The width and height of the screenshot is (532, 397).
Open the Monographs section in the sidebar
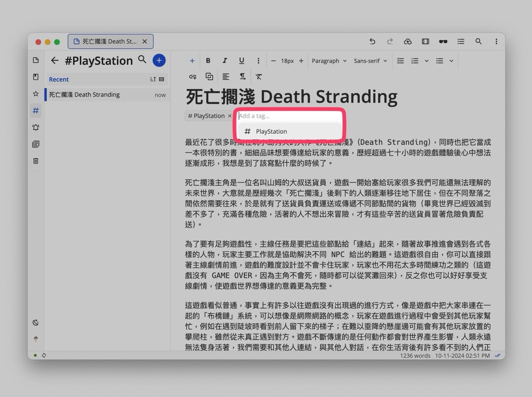[36, 144]
